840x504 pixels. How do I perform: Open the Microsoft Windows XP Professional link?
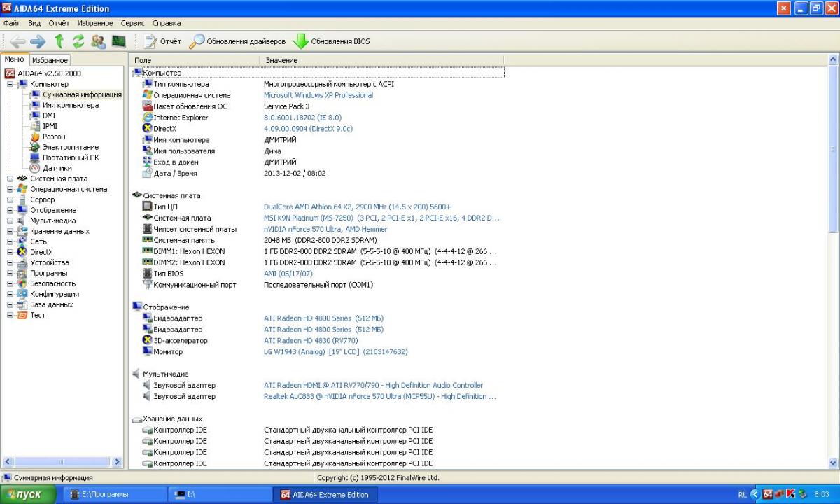(318, 95)
